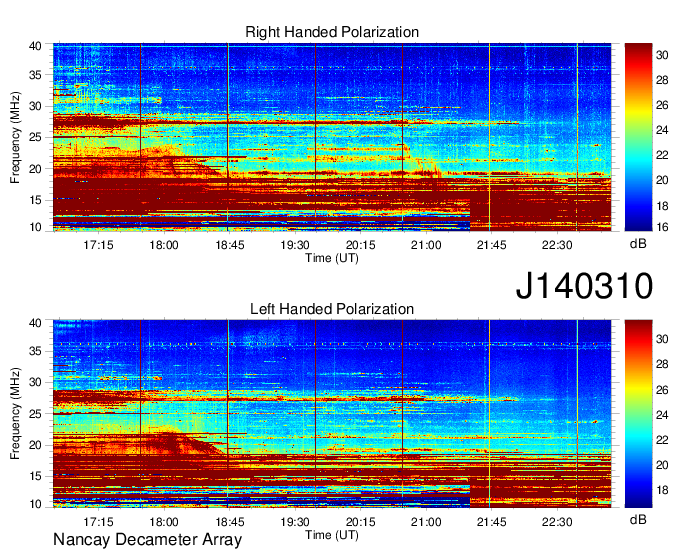Screen dimensions: 680x552
Task: Click 40 MHz tick on right-handed plot
Action: (36, 46)
